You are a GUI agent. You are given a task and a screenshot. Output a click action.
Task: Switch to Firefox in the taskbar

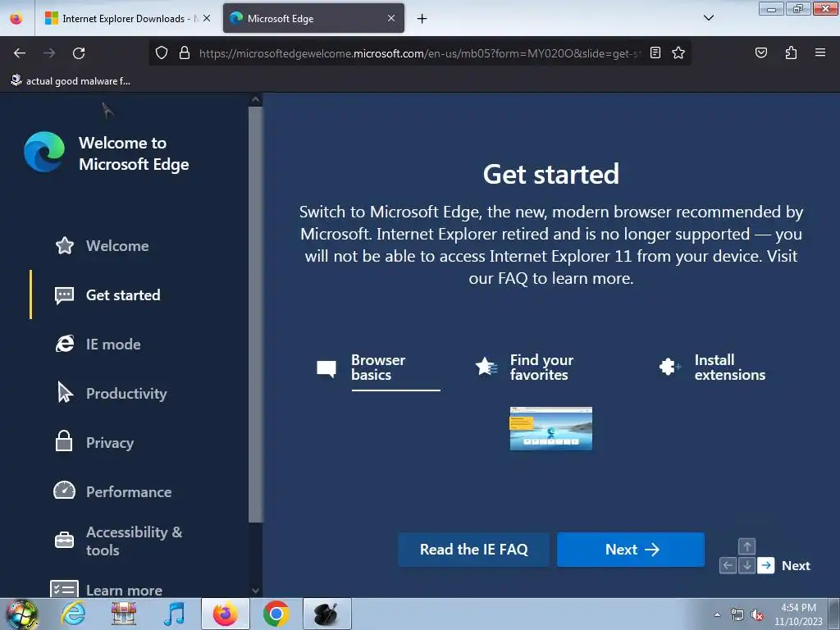coord(226,614)
